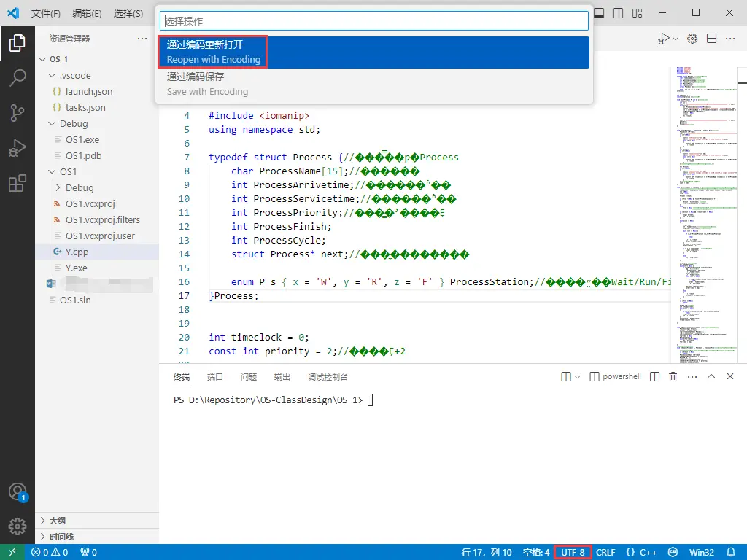Screen dimensions: 747x560
Task: Click the ports forwarded status item
Action: pyautogui.click(x=88, y=553)
